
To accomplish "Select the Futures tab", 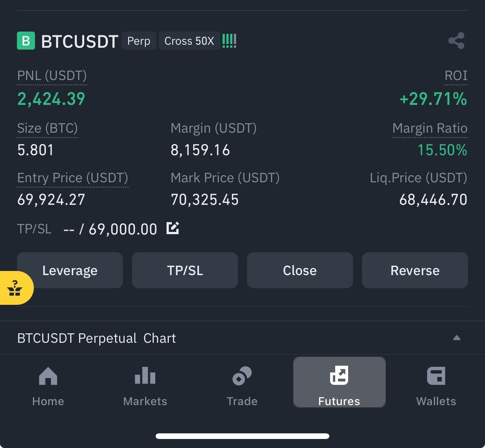I will coord(339,382).
